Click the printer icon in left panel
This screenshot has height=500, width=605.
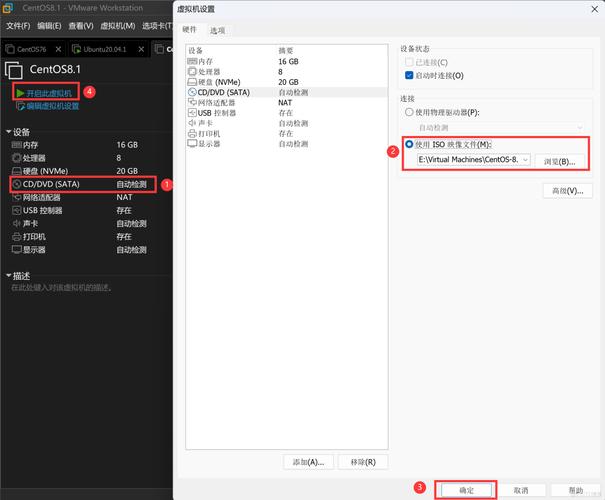[16, 237]
